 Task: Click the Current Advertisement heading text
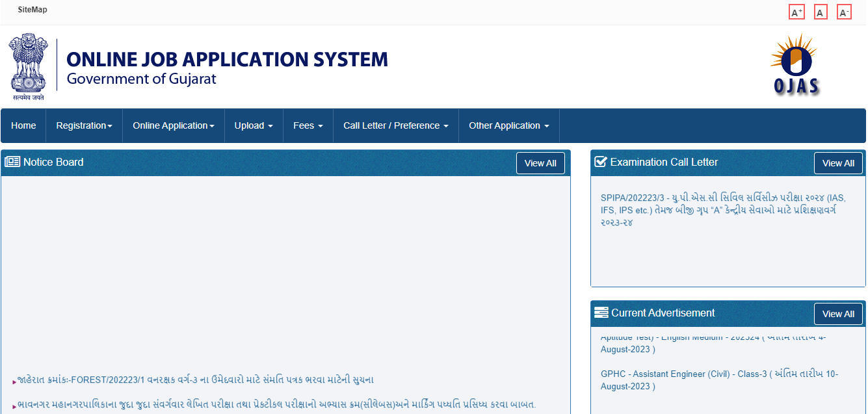(663, 313)
